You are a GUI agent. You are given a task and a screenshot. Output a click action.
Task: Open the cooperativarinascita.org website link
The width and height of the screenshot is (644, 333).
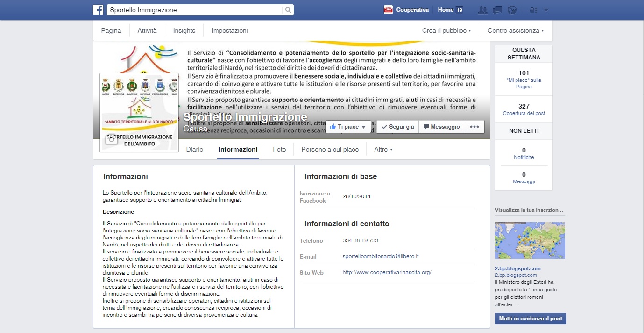click(x=387, y=272)
